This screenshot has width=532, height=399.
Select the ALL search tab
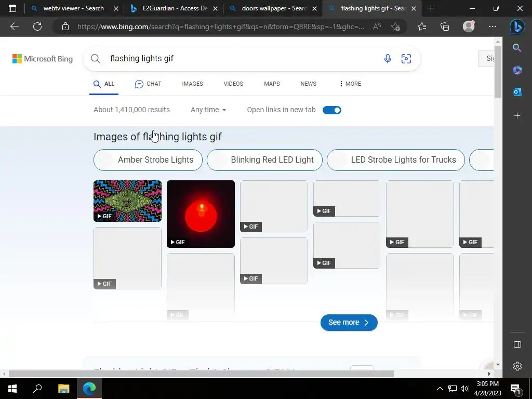point(104,84)
